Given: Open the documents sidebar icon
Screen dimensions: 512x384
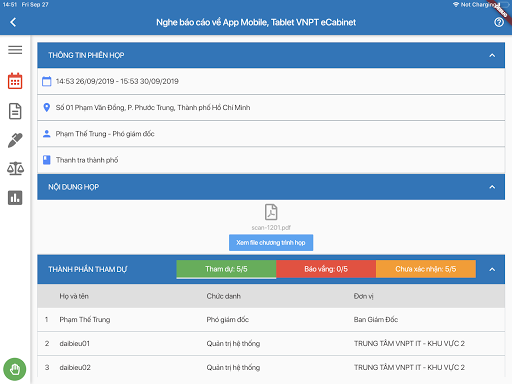Looking at the screenshot, I should pyautogui.click(x=15, y=111).
